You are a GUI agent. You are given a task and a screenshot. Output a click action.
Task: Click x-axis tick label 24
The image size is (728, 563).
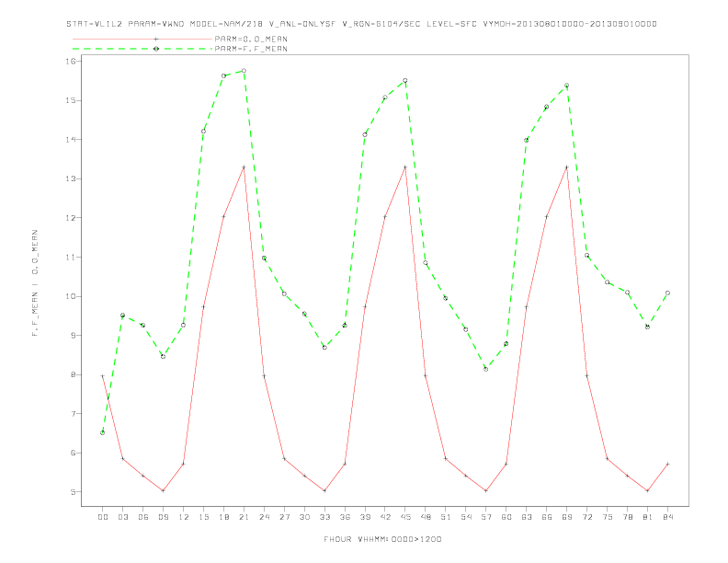[x=264, y=517]
